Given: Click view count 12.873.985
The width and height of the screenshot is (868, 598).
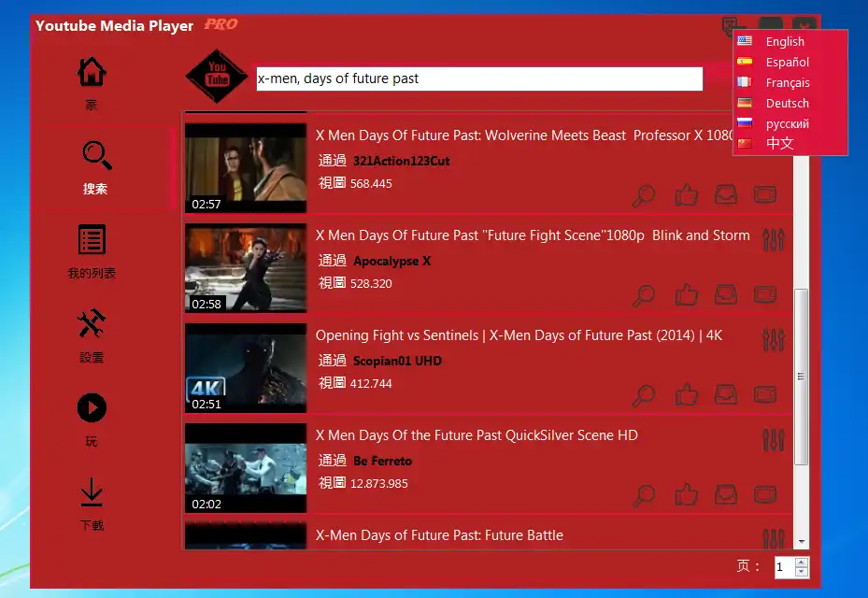Looking at the screenshot, I should [379, 484].
